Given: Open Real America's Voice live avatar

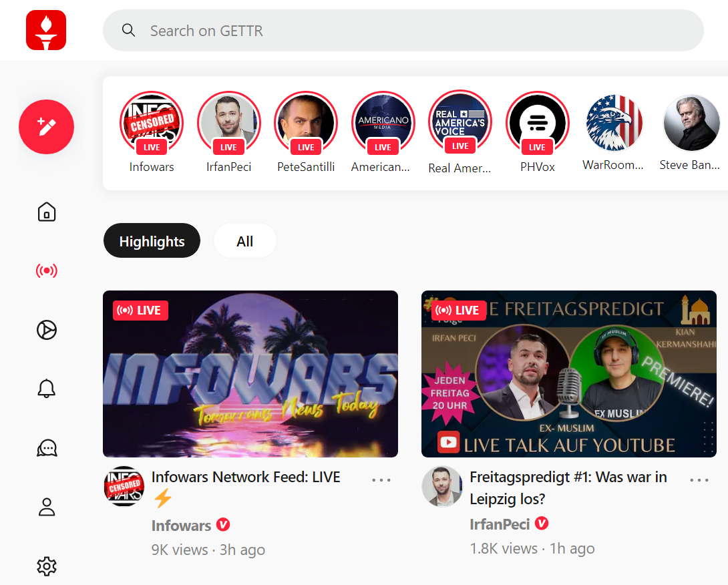Looking at the screenshot, I should [x=460, y=122].
